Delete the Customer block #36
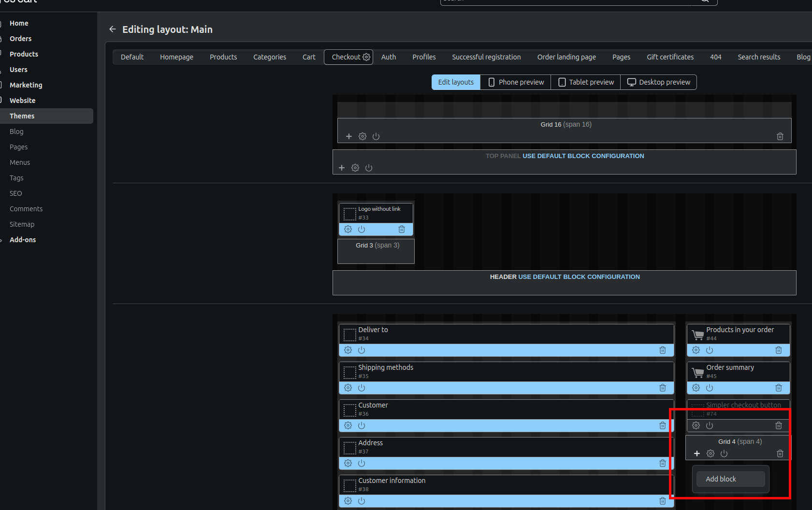812x510 pixels. click(663, 425)
